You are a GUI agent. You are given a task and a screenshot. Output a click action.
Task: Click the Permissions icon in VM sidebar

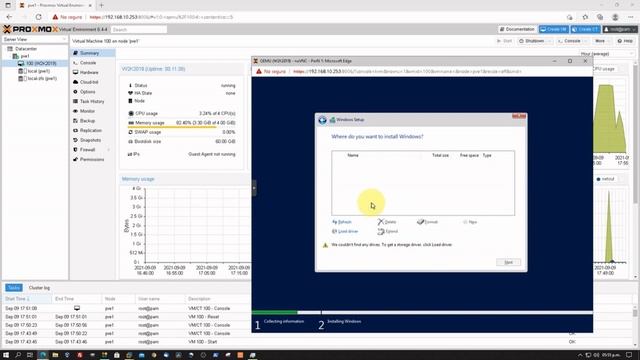pyautogui.click(x=76, y=160)
